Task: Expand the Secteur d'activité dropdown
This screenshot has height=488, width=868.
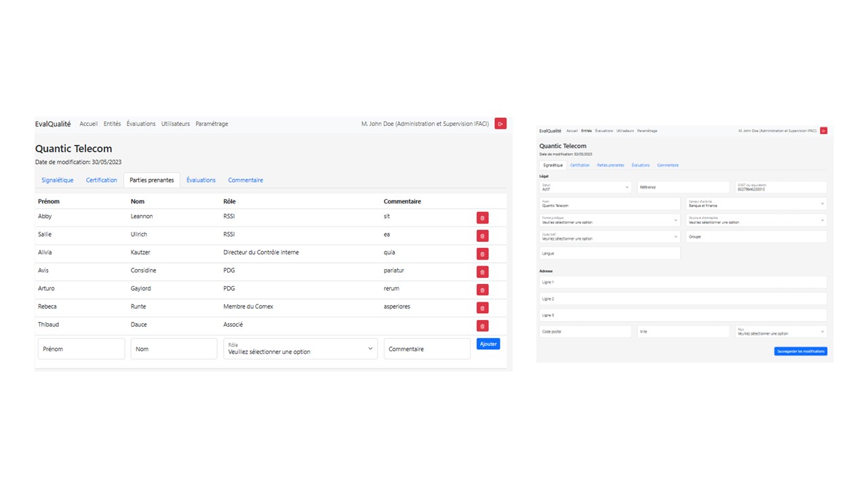Action: pos(756,203)
